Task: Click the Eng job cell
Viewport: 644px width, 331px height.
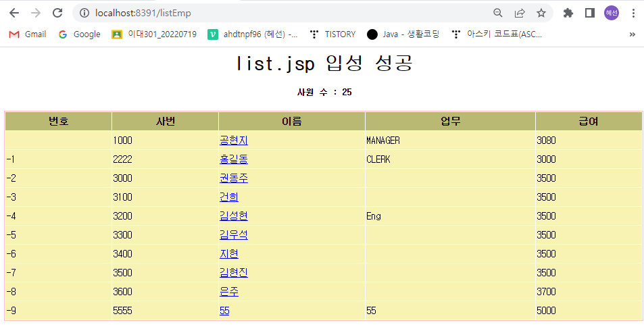Action: 450,216
